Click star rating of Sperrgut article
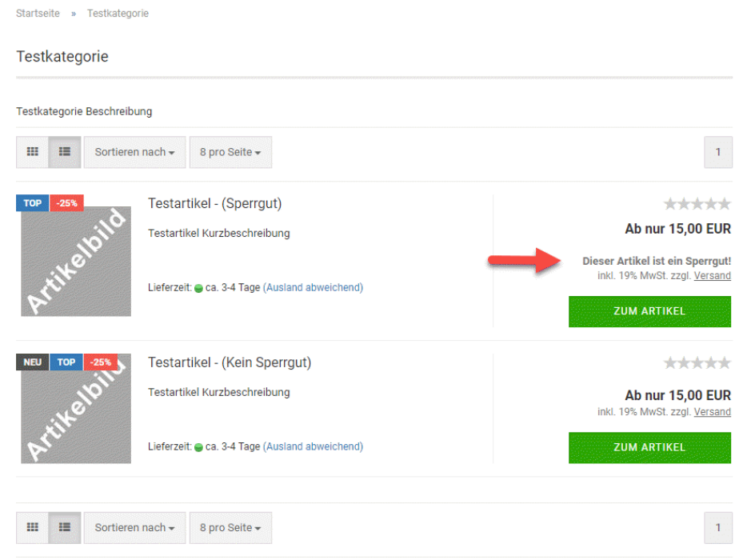Image resolution: width=743 pixels, height=560 pixels. (697, 204)
